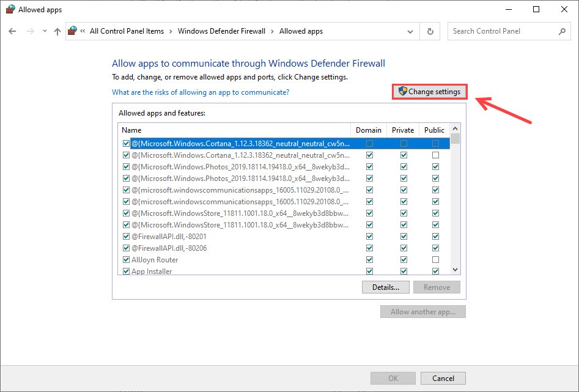Toggle the highlighted Cortana row name checkbox
Screen dimensions: 579x392
[x=126, y=143]
